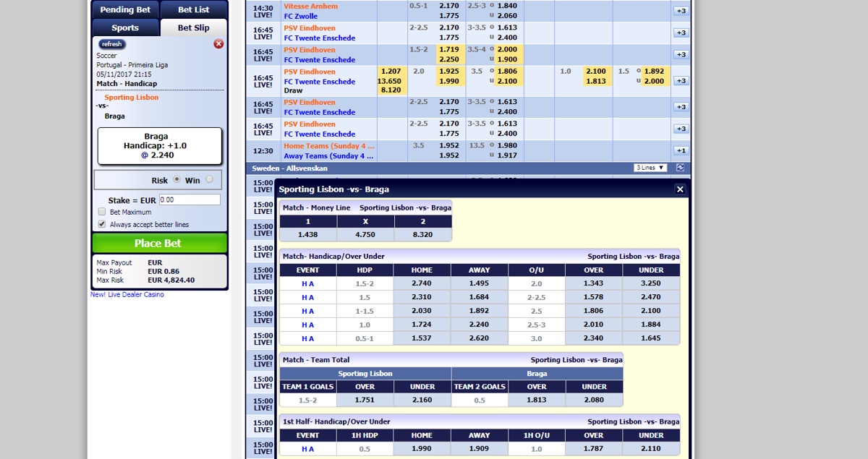Select handicap 1.5 home odds 2.310

coord(422,297)
